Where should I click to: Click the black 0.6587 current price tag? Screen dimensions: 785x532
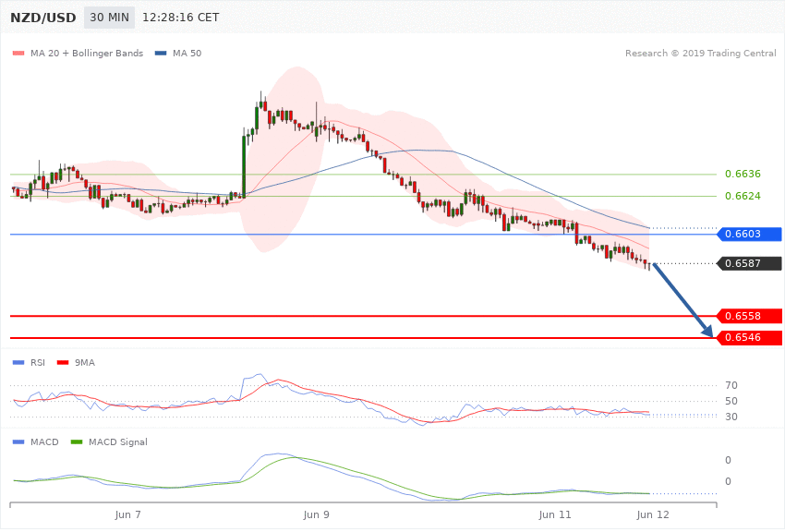[750, 263]
